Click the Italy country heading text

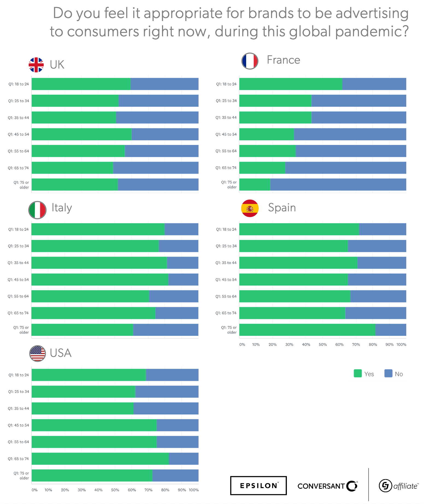(x=62, y=208)
